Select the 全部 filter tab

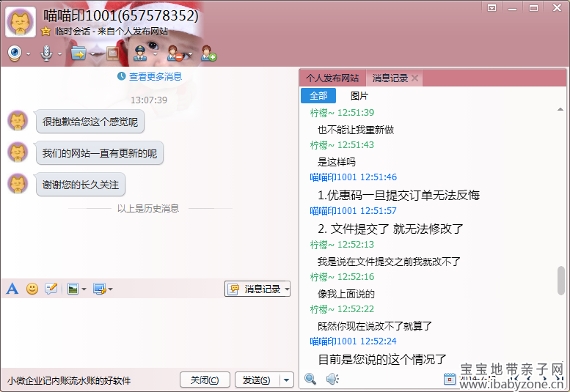pyautogui.click(x=318, y=96)
